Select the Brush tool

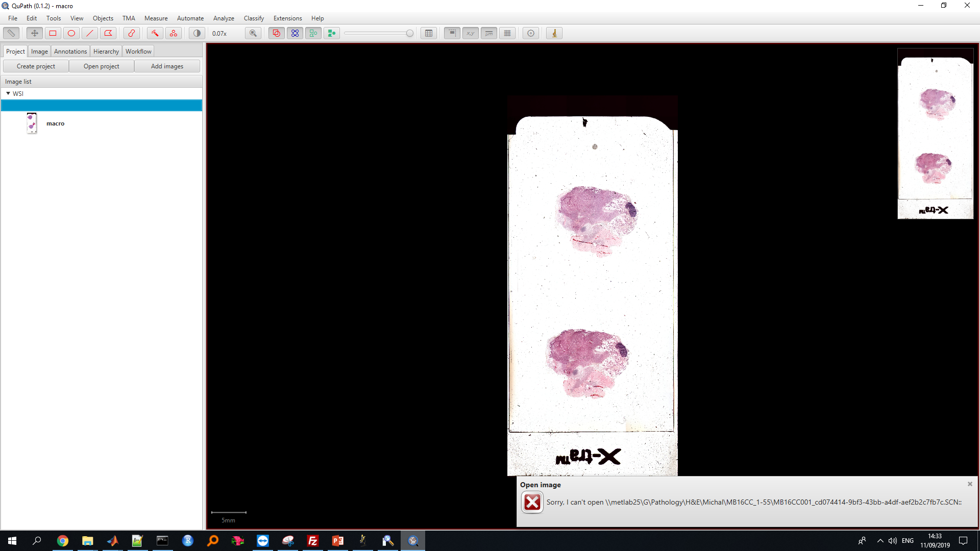(x=131, y=33)
